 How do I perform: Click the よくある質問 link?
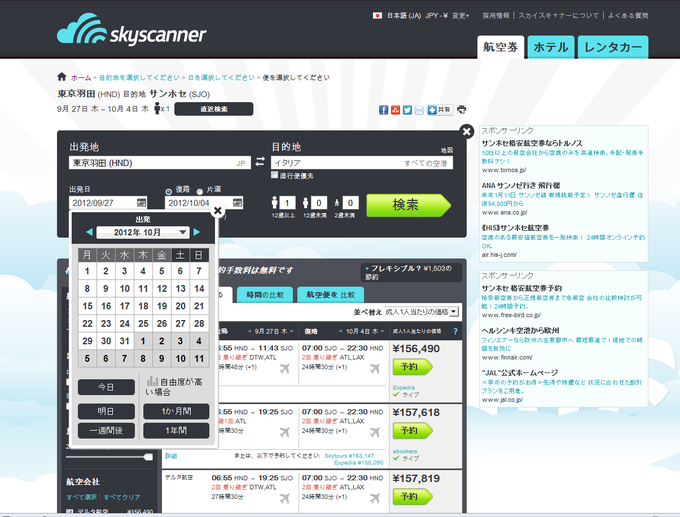(628, 16)
